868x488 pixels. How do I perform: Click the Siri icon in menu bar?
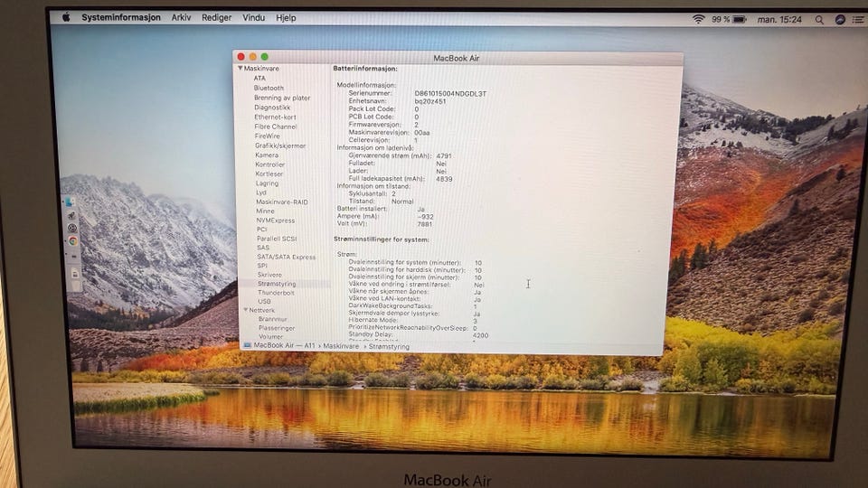click(x=840, y=20)
